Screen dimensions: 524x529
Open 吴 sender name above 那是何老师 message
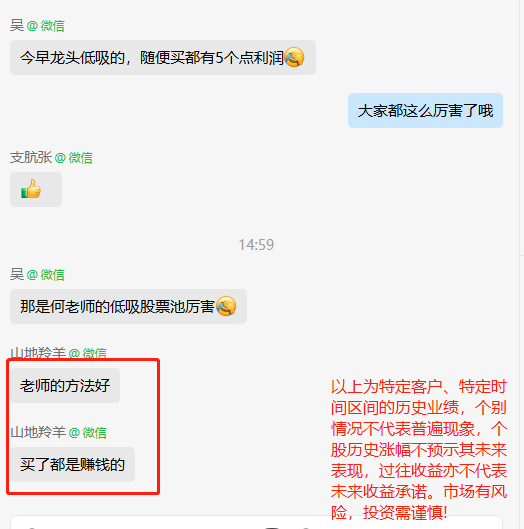[x=17, y=275]
